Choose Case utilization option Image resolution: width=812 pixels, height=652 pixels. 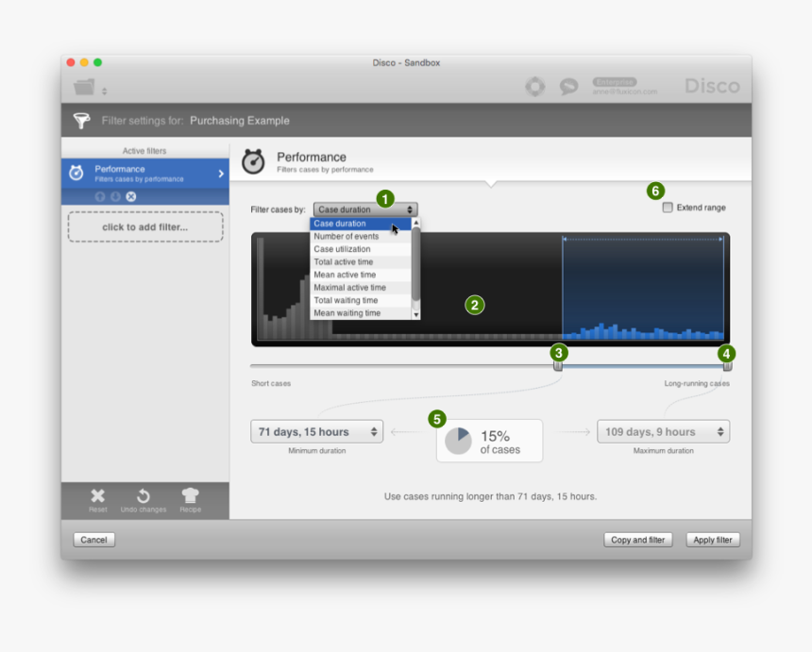(361, 249)
